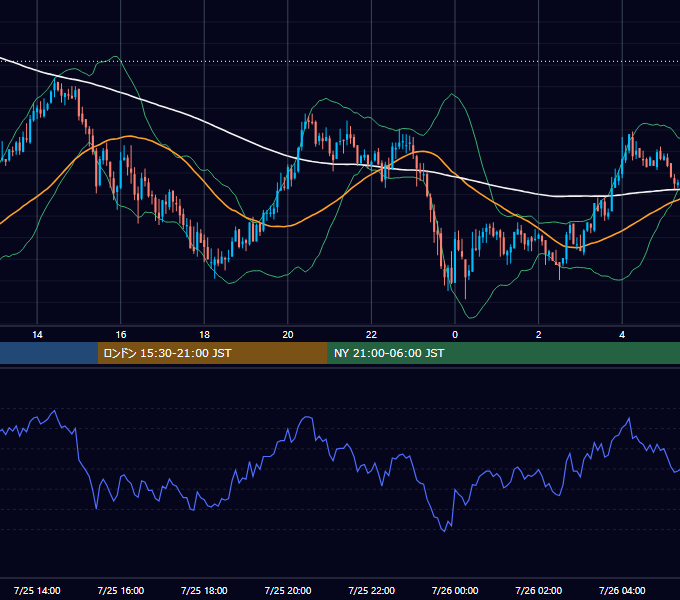Click the 22 hour axis label
The height and width of the screenshot is (600, 680).
[371, 335]
